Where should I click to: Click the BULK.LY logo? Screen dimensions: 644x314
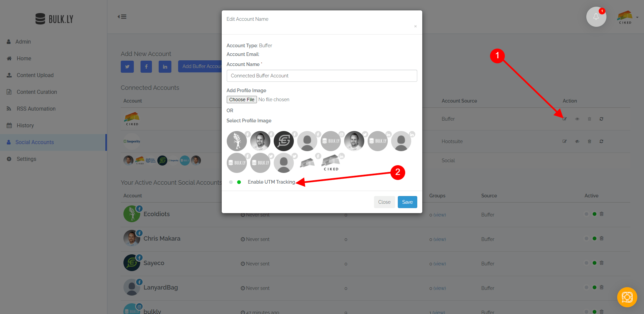pos(54,19)
